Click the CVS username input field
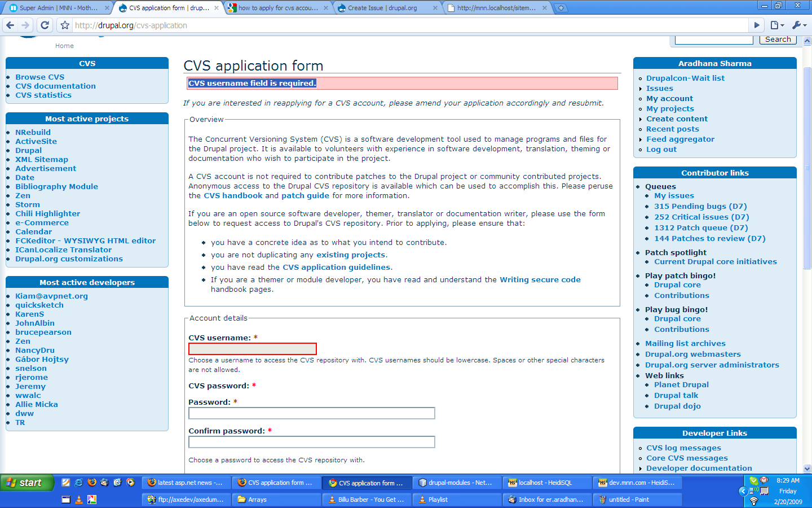 point(253,349)
